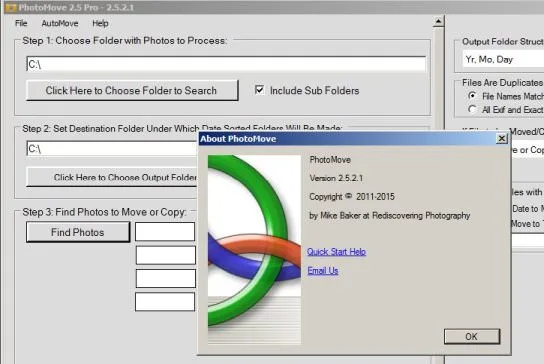Open the Yr, Mo, Day output structure dropdown
The height and width of the screenshot is (364, 544).
[x=503, y=59]
